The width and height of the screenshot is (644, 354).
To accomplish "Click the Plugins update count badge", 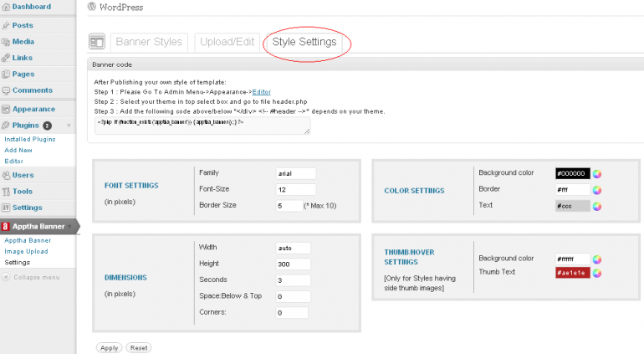I will [47, 126].
